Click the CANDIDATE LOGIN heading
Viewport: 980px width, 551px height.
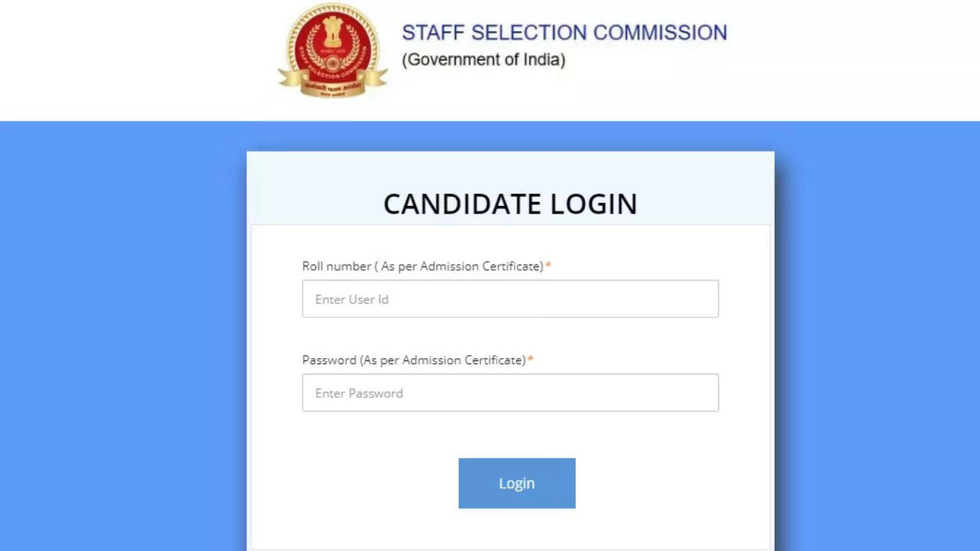click(510, 204)
